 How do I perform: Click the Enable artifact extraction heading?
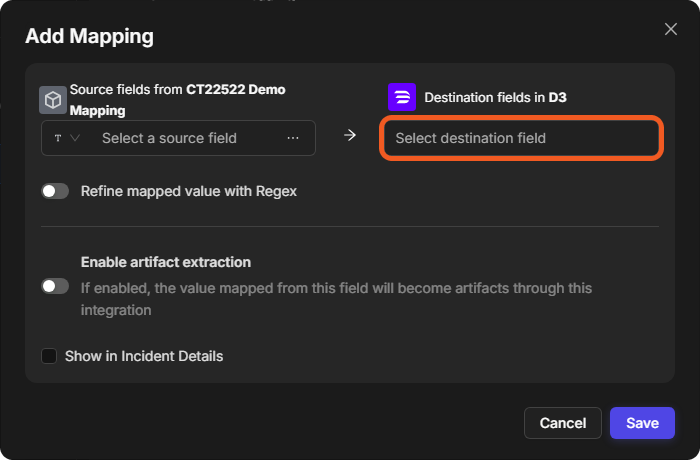tap(166, 262)
